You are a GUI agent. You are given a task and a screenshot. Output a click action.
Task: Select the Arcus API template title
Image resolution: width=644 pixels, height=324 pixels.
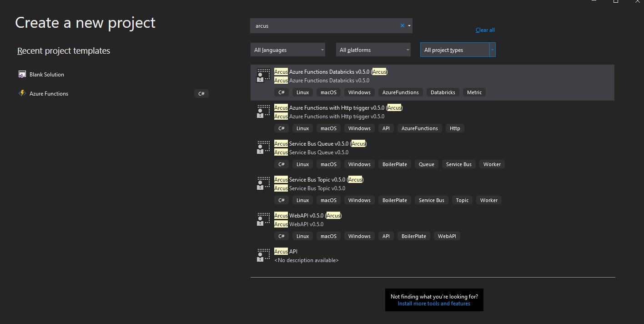click(x=286, y=252)
